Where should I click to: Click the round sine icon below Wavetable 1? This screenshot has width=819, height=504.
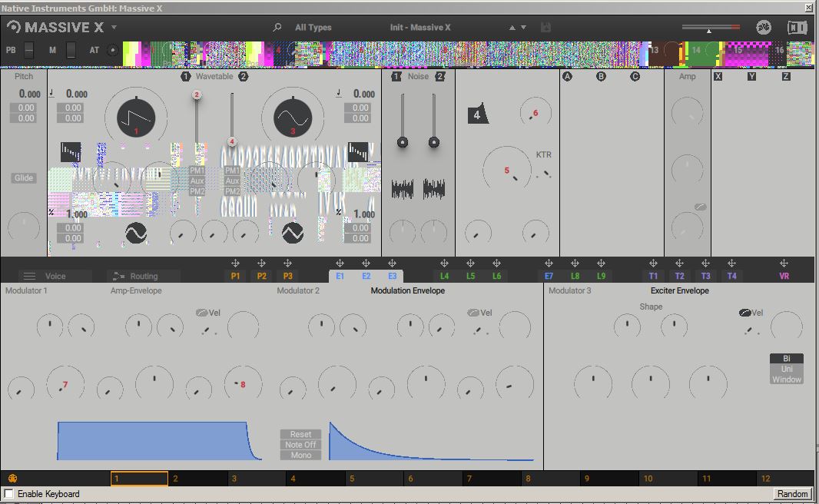(136, 233)
